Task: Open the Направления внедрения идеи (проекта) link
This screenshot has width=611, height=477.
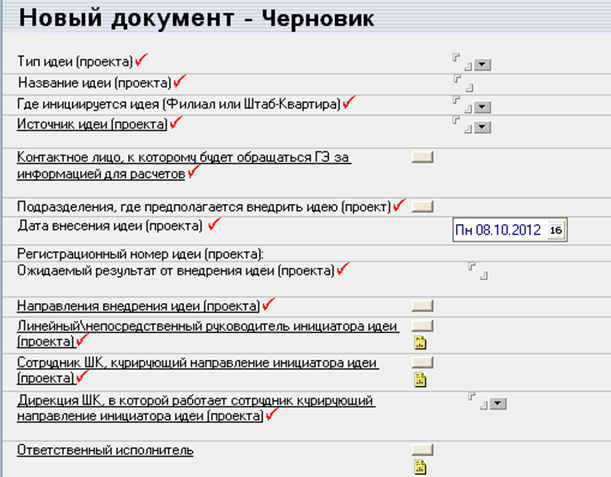Action: pyautogui.click(x=138, y=306)
